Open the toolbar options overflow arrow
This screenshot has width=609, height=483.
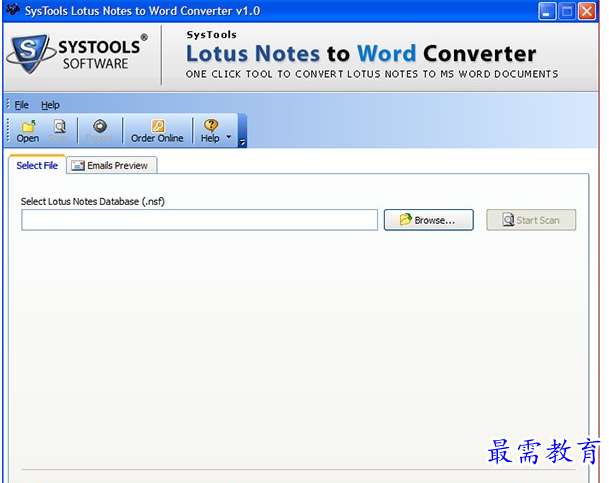242,142
